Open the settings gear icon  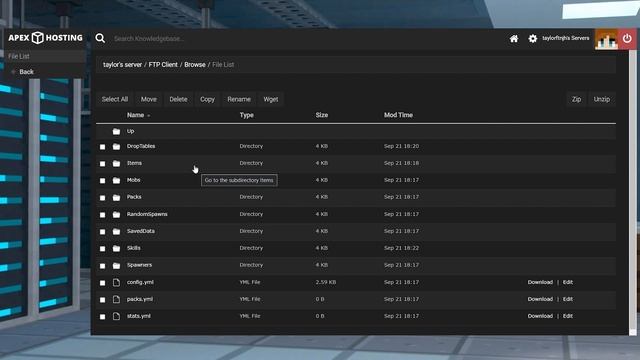click(533, 38)
